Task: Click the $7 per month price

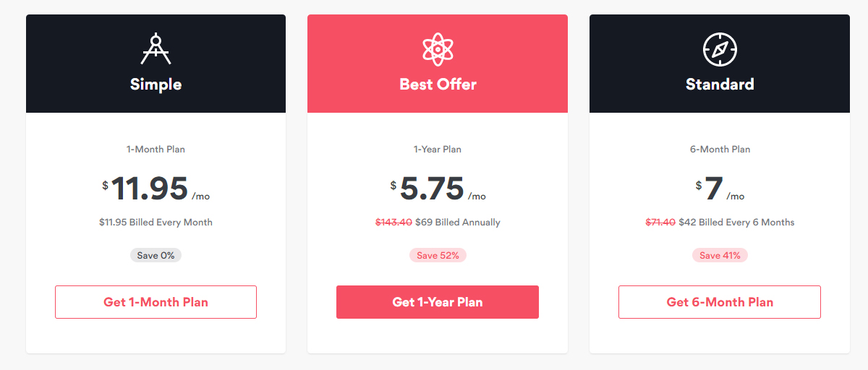Action: tap(720, 189)
